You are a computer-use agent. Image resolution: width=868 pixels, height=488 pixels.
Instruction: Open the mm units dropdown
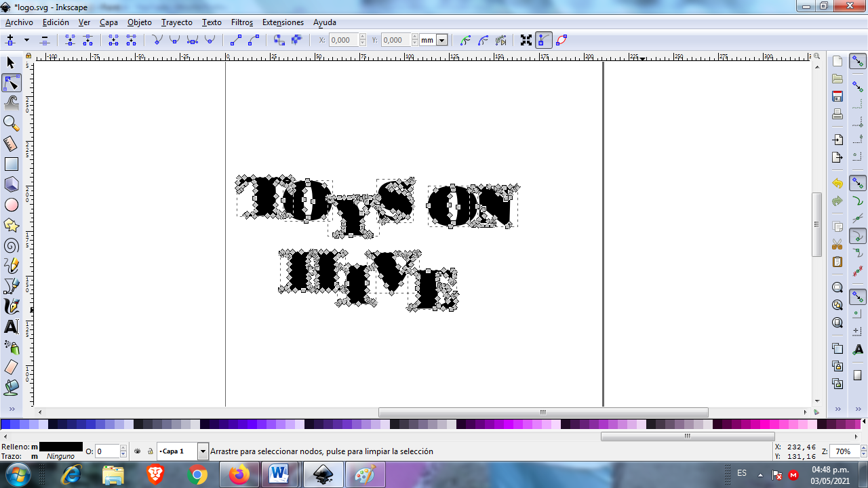442,40
